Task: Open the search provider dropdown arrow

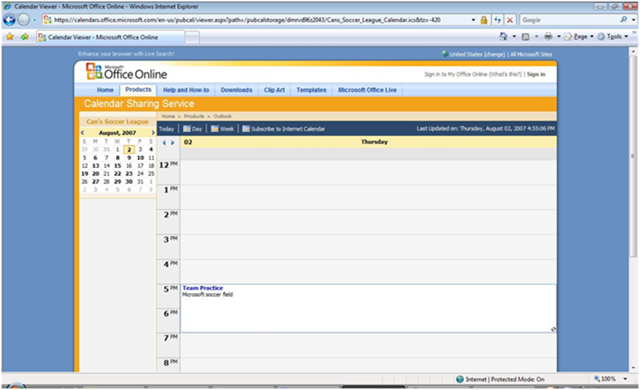Action: point(633,20)
